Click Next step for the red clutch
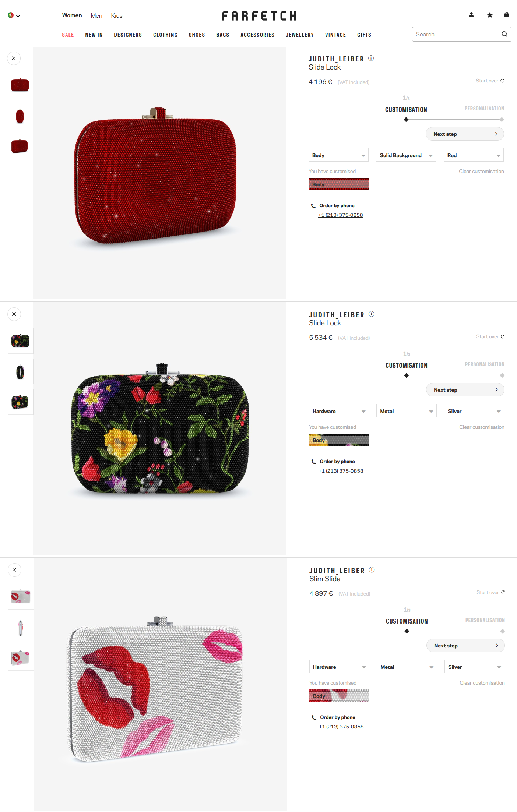This screenshot has width=517, height=812. point(465,134)
